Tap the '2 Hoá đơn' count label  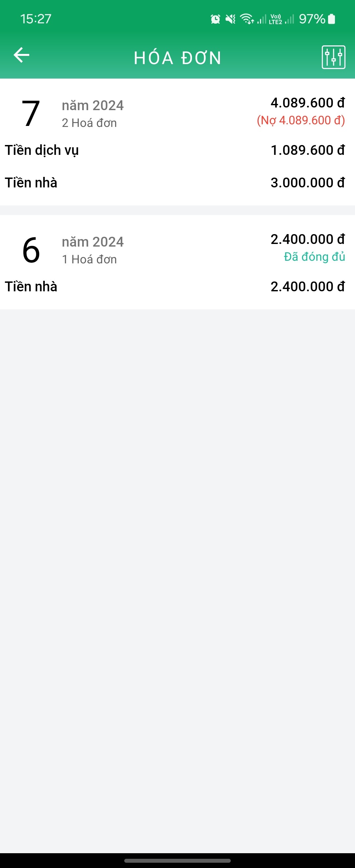[89, 123]
